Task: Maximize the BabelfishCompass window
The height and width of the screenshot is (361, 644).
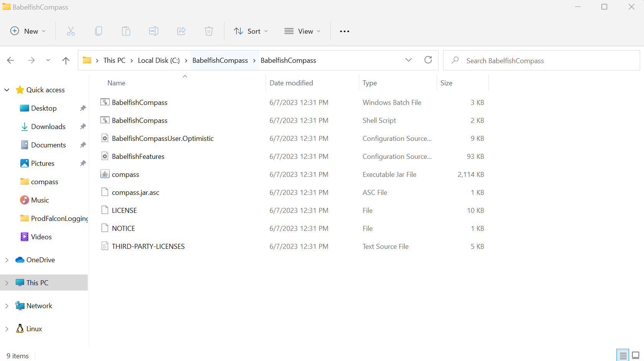Action: pyautogui.click(x=604, y=7)
